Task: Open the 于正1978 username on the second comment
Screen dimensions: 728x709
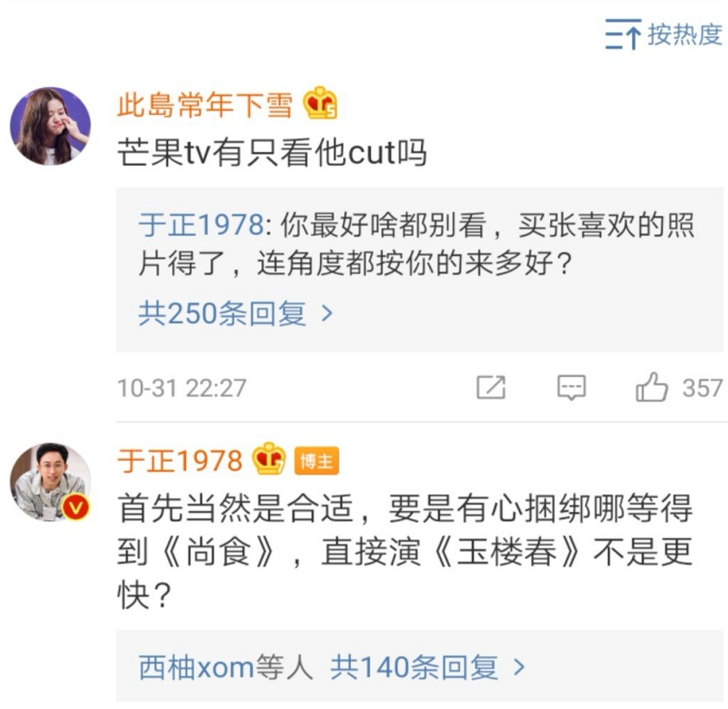Action: 180,461
